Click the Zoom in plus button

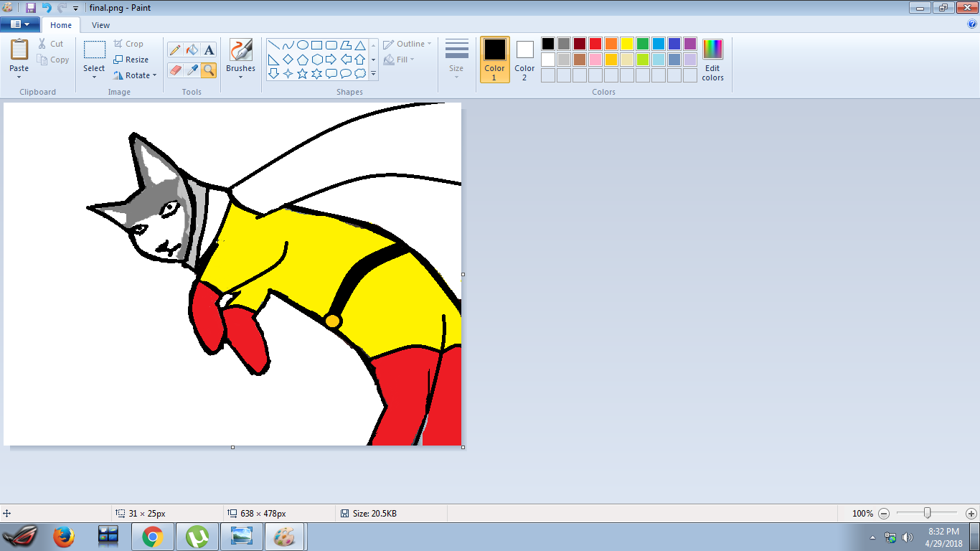(x=971, y=514)
